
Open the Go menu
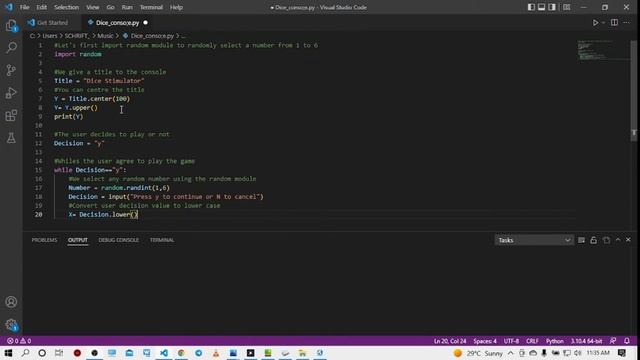coord(110,7)
